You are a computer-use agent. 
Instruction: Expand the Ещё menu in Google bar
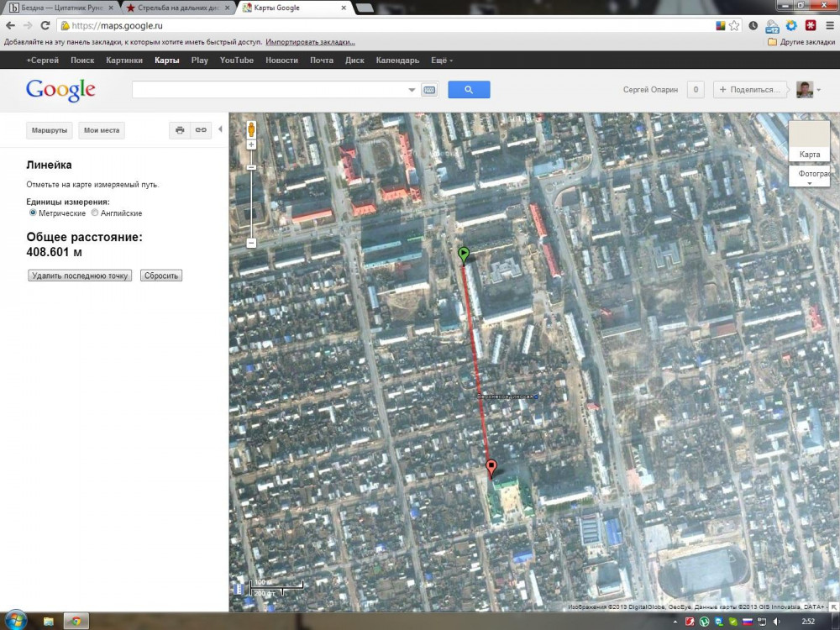pyautogui.click(x=442, y=60)
